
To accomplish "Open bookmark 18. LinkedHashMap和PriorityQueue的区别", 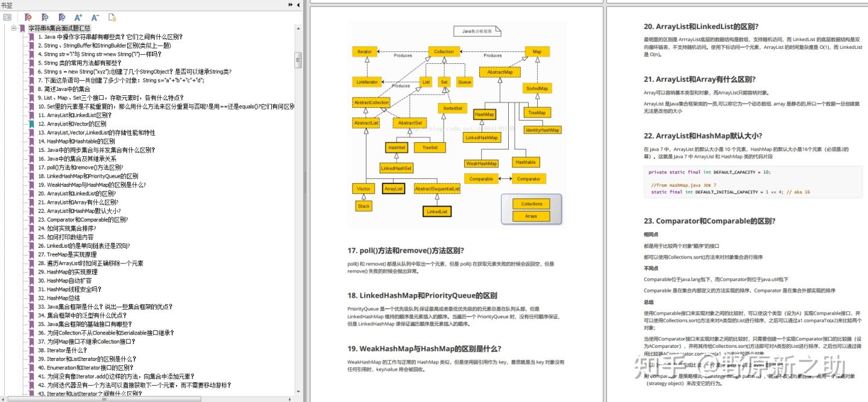I will tap(88, 176).
